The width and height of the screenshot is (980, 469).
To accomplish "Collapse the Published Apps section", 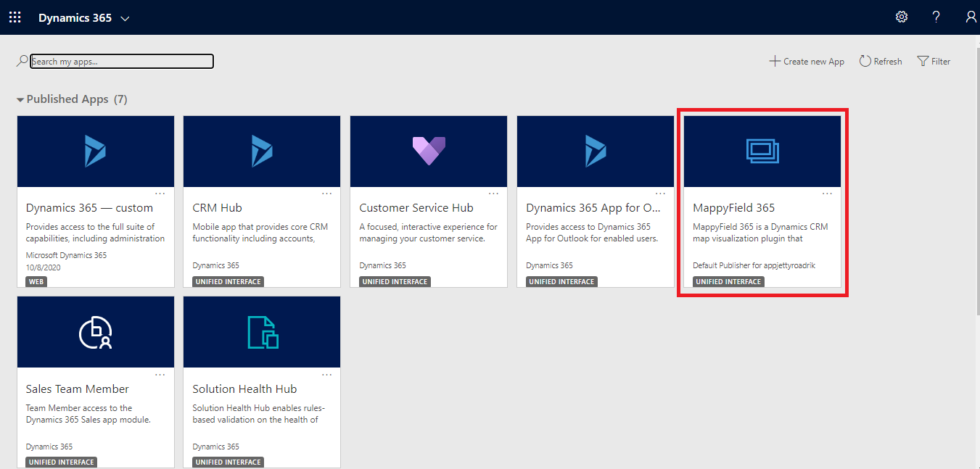I will 20,100.
